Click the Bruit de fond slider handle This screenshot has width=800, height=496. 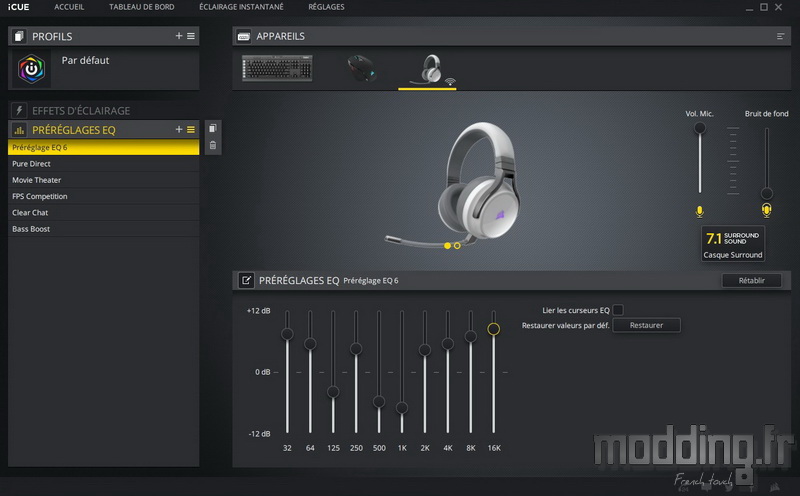click(766, 193)
